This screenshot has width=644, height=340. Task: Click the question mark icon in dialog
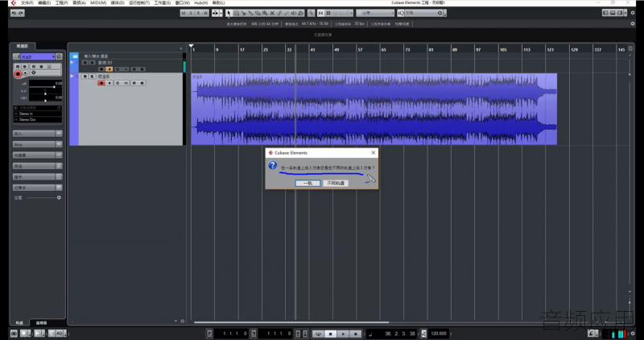click(272, 165)
